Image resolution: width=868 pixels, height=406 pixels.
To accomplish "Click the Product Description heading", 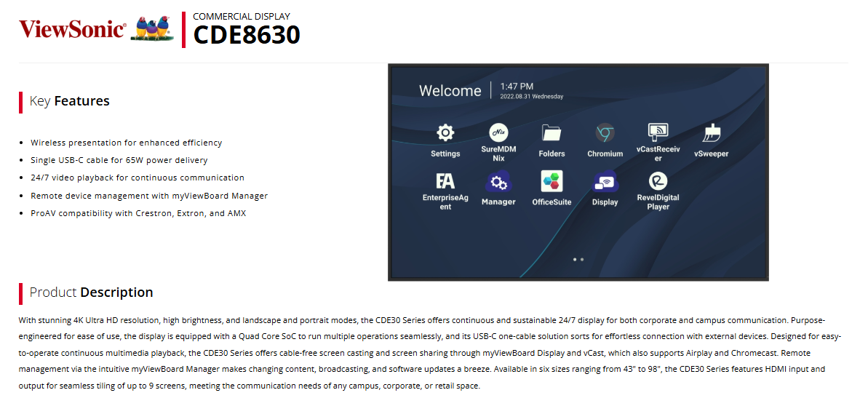I will point(91,292).
